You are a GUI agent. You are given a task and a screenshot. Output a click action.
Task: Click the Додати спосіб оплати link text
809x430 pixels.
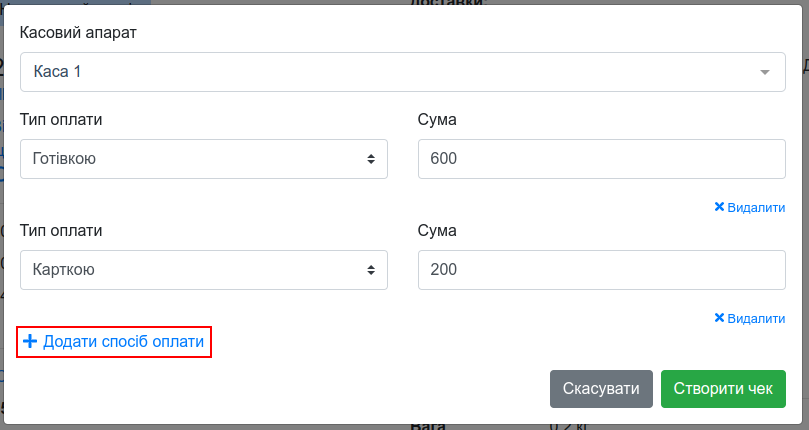123,342
